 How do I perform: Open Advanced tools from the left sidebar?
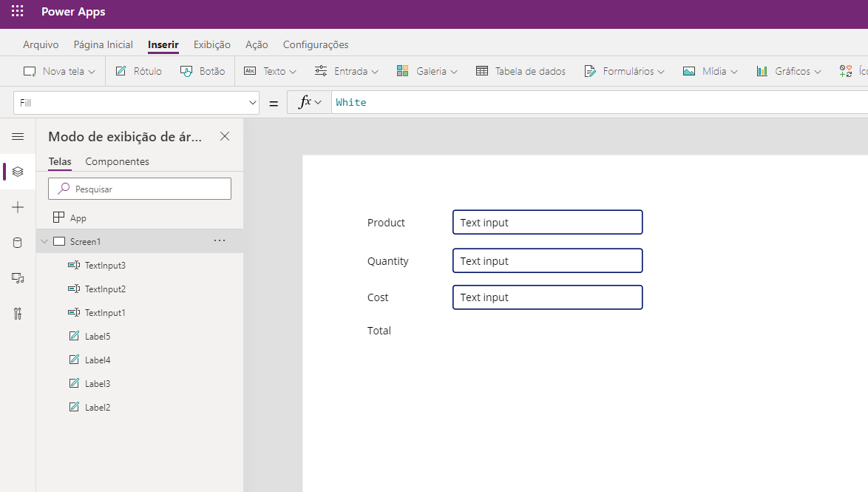pyautogui.click(x=17, y=313)
